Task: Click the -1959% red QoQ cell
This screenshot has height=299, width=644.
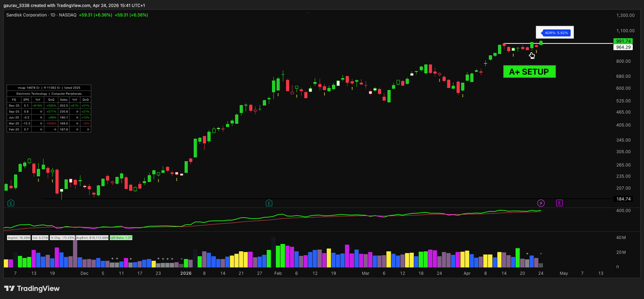Action: click(51, 123)
